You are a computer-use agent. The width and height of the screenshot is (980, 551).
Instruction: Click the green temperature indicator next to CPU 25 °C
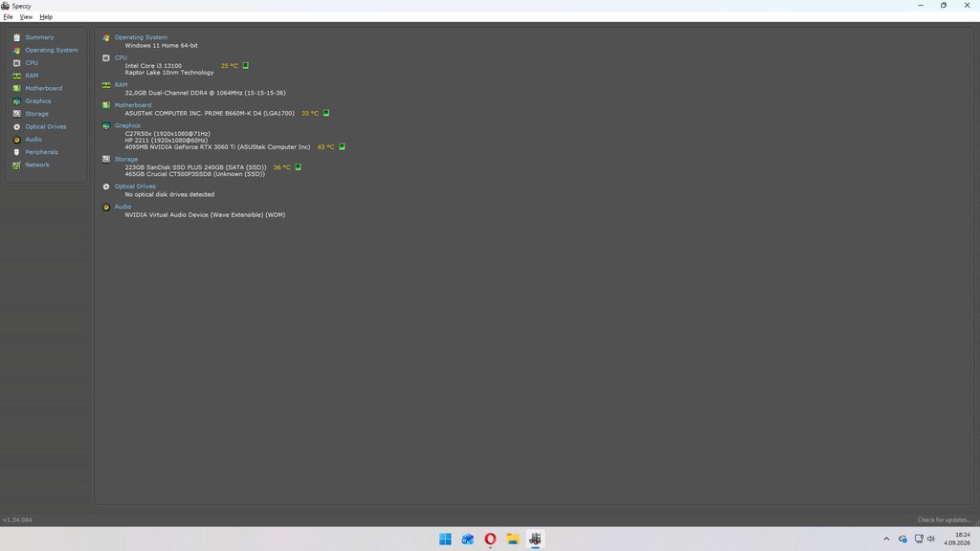pyautogui.click(x=246, y=66)
